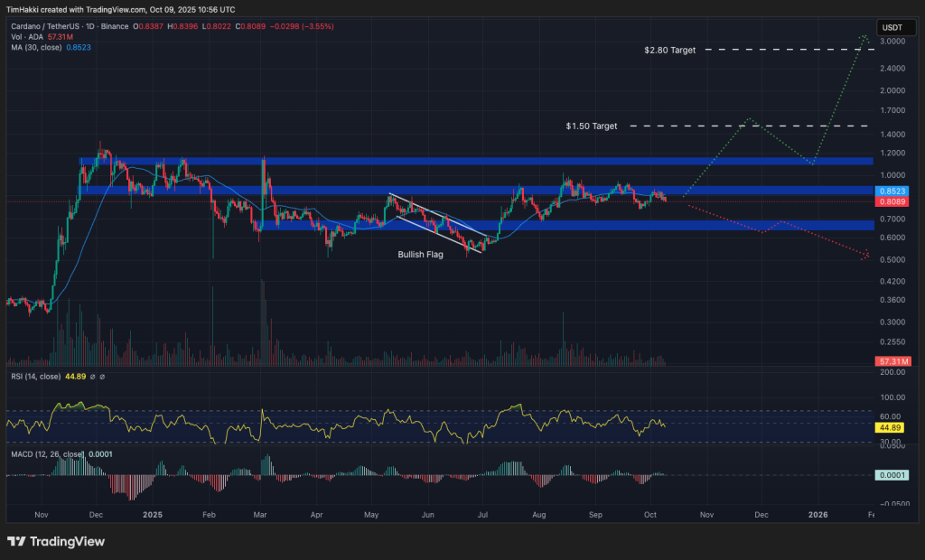
Task: Click the change value −0.0298 (−3.55%)
Action: pos(302,26)
